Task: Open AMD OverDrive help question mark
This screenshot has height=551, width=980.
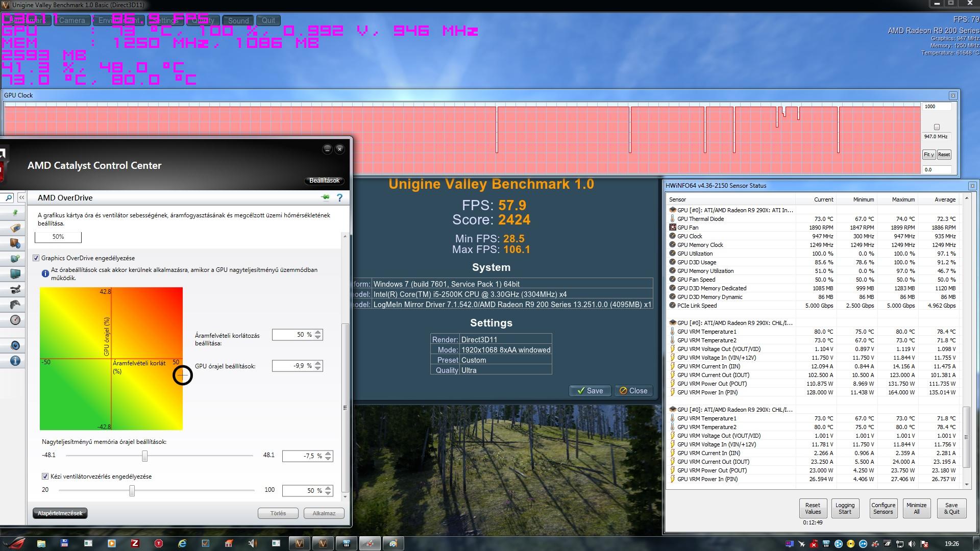Action: pyautogui.click(x=339, y=197)
